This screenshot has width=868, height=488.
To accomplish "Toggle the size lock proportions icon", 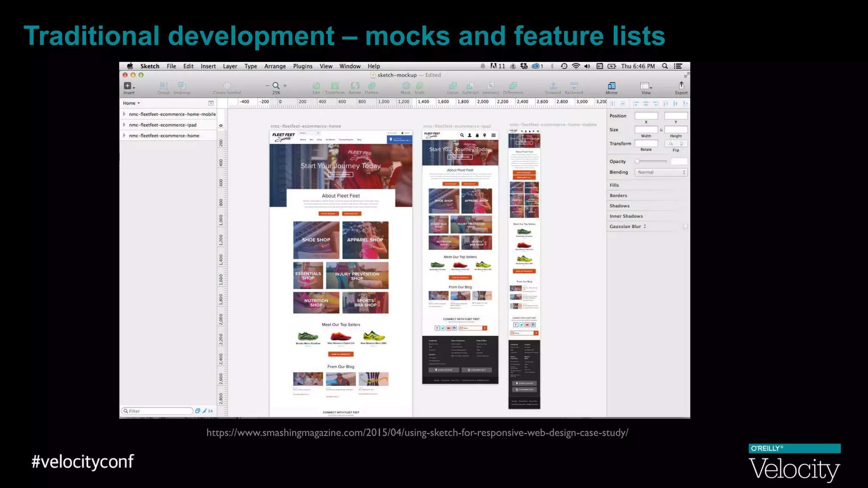I will point(661,130).
